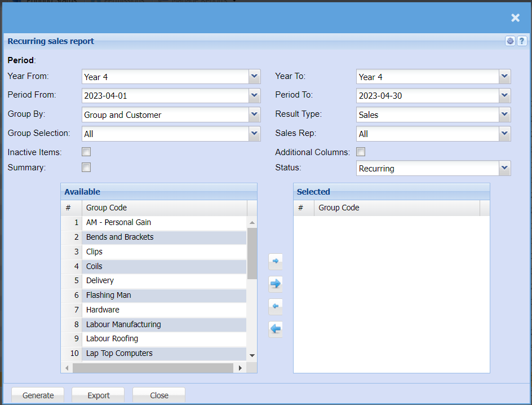Click the large right arrow to add all groups
Screen dimensions: 532x405
(x=276, y=283)
